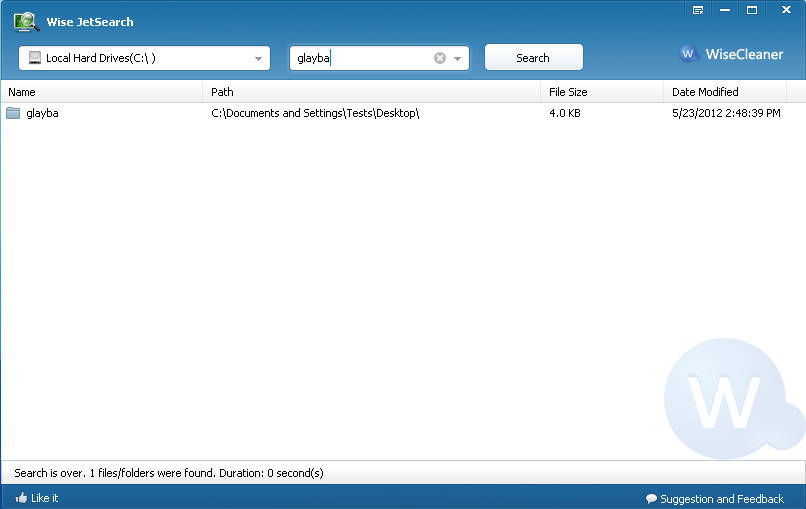The image size is (806, 509).
Task: Select the glayba result name
Action: click(42, 113)
